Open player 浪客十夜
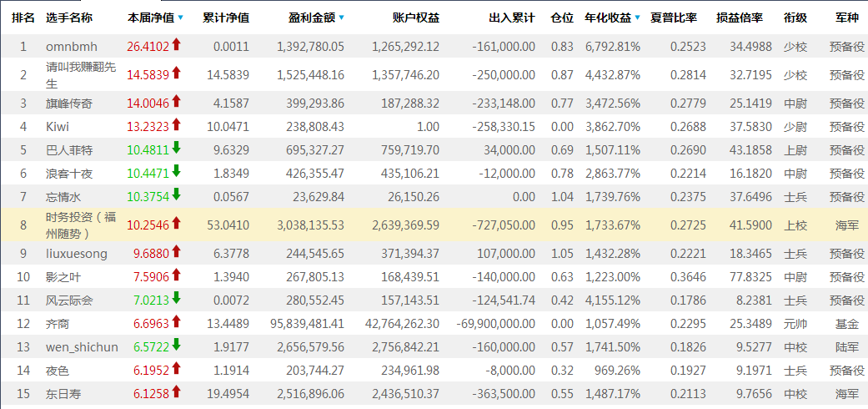This screenshot has width=868, height=409. pos(69,174)
